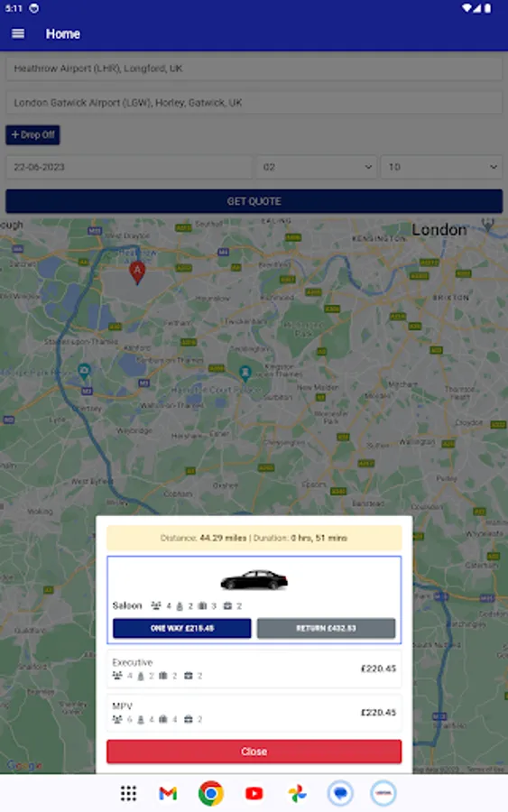Click the GET QUOTE button
This screenshot has height=812, width=508.
click(254, 201)
